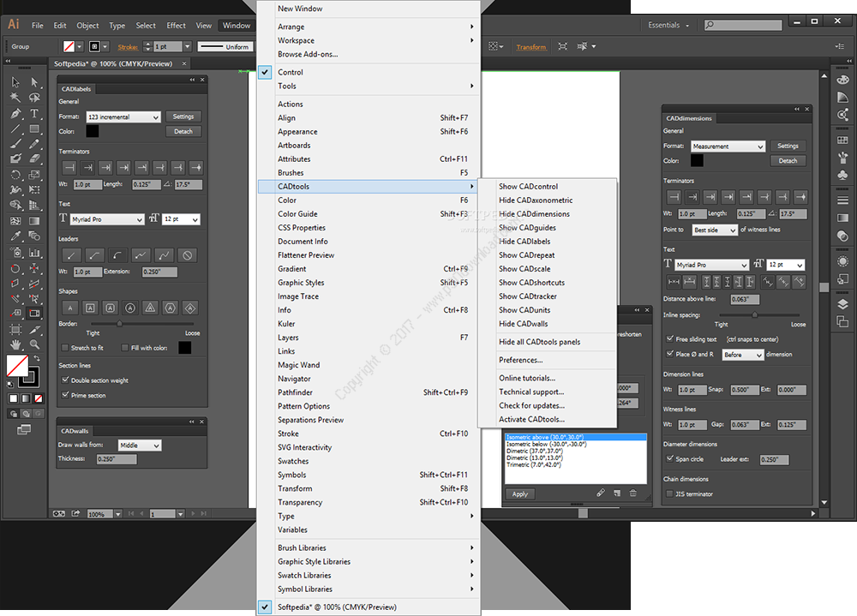Open the Object menu
This screenshot has width=857, height=616.
pos(87,25)
